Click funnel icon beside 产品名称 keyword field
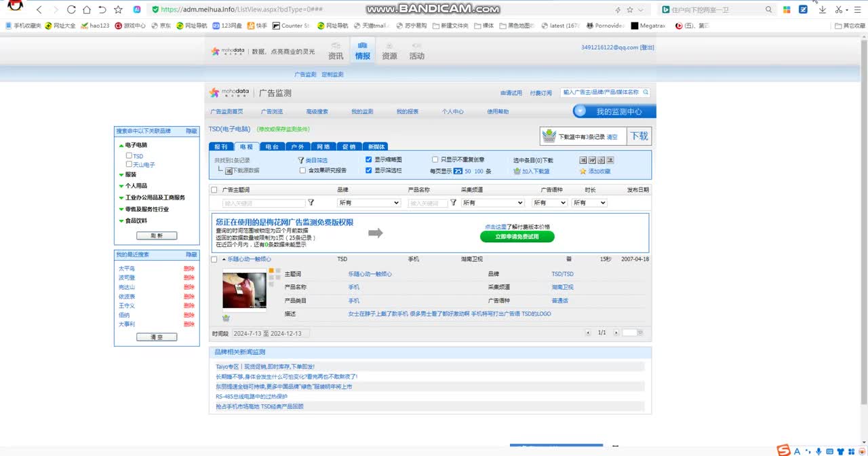 (x=454, y=202)
